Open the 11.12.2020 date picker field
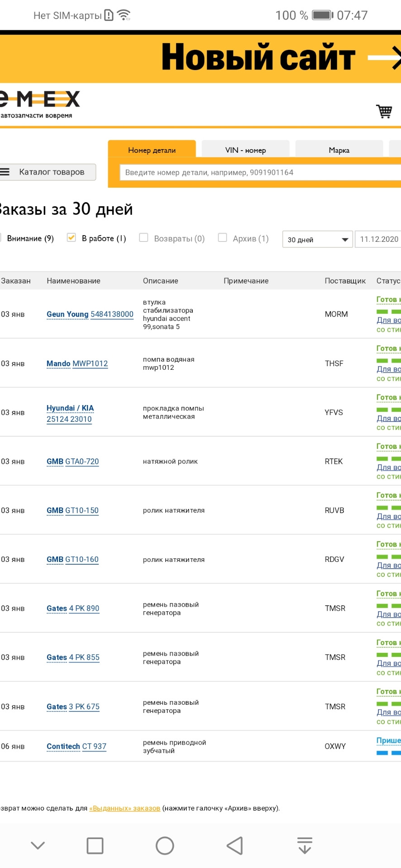Image resolution: width=401 pixels, height=868 pixels. [379, 239]
